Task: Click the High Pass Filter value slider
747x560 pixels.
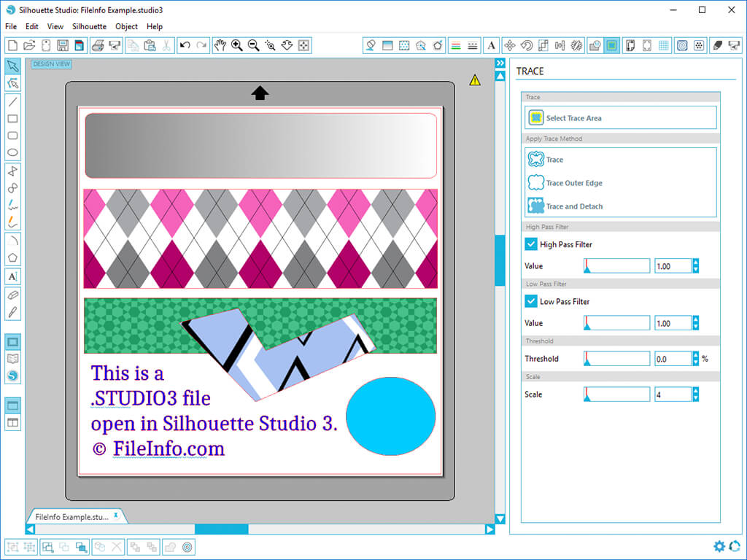Action: pyautogui.click(x=616, y=265)
